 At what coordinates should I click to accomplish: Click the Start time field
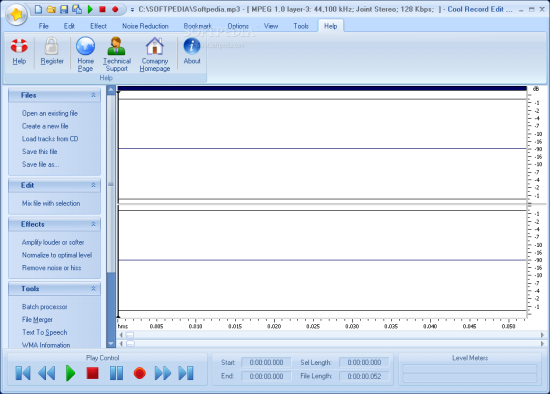click(x=267, y=362)
